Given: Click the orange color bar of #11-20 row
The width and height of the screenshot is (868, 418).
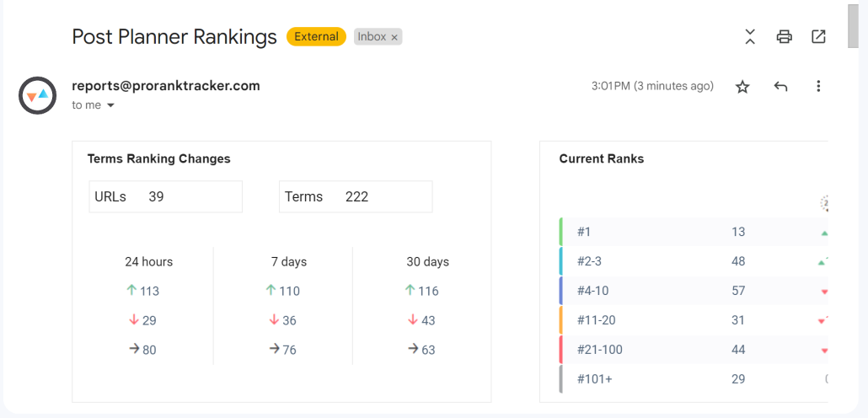Looking at the screenshot, I should coord(560,320).
